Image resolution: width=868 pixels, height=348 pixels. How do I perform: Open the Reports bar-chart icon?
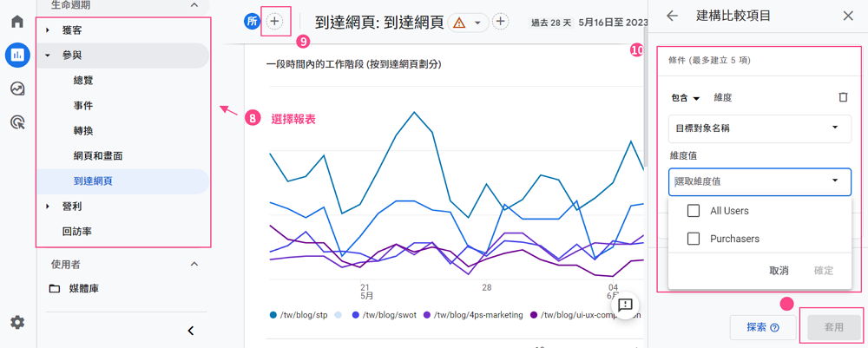[x=17, y=55]
